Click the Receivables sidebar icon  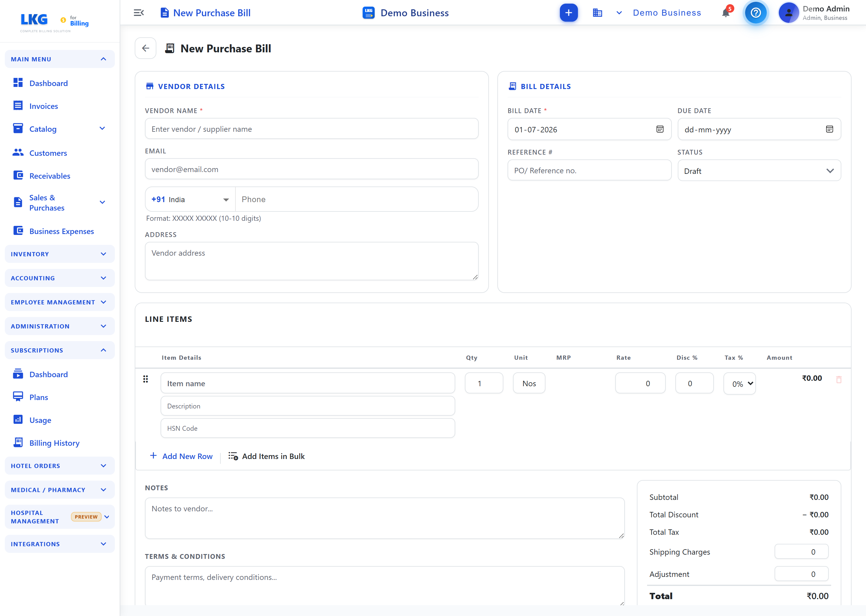point(18,175)
